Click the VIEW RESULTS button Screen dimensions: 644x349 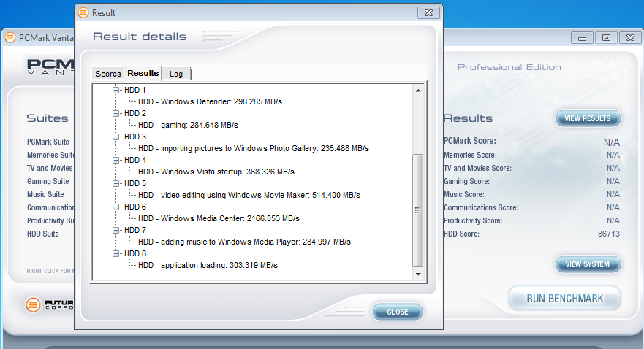[x=588, y=118]
